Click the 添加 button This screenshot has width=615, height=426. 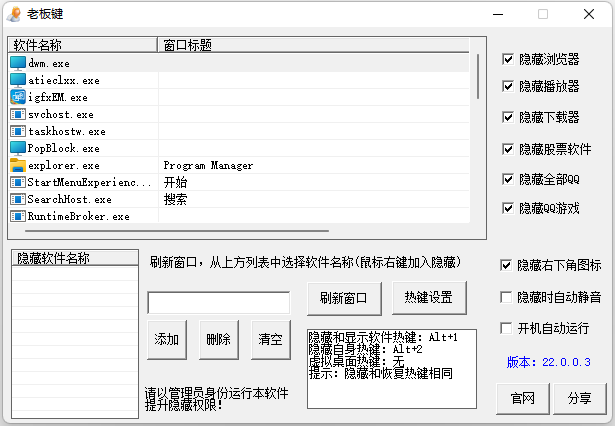167,339
